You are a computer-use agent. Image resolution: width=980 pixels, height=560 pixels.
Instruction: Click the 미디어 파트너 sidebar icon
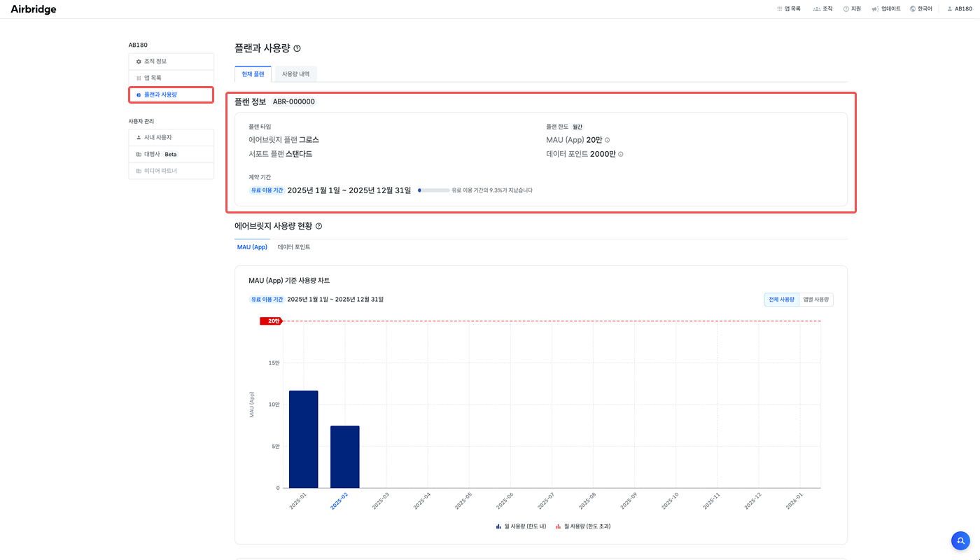tap(139, 171)
